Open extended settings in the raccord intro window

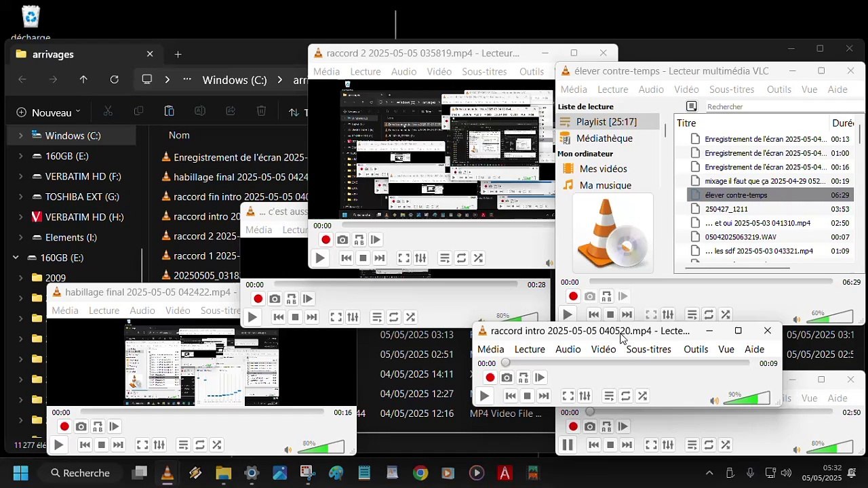(x=585, y=396)
